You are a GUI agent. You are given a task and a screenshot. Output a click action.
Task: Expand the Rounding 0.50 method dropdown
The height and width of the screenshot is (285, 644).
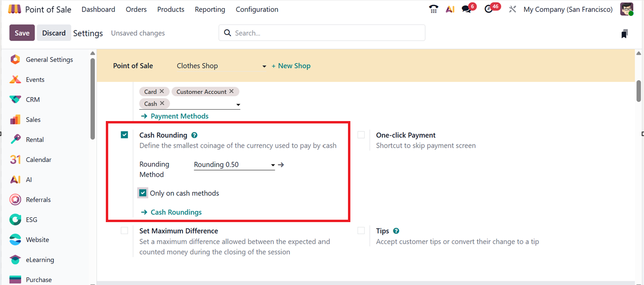(273, 165)
